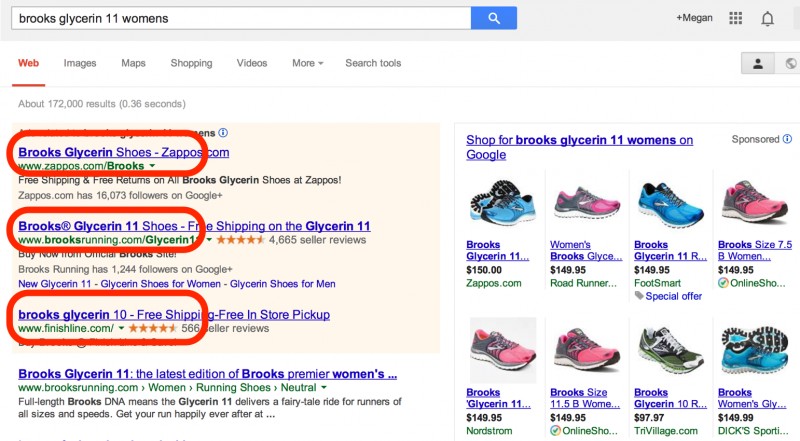Expand the More dropdown menu

[308, 63]
